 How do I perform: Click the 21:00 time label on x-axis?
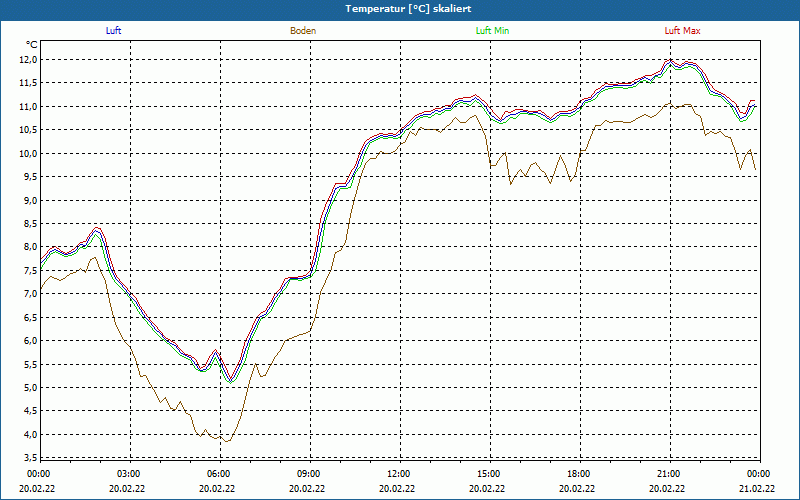[x=668, y=474]
